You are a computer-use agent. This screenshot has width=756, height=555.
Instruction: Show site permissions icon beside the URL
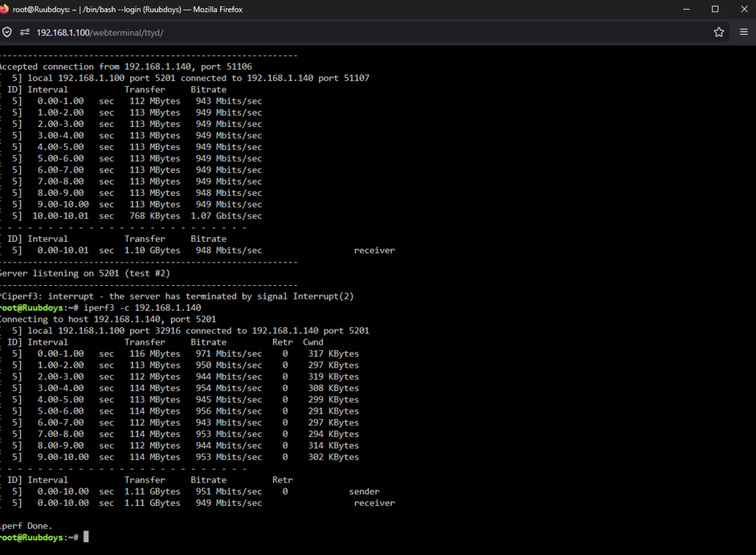coord(25,33)
